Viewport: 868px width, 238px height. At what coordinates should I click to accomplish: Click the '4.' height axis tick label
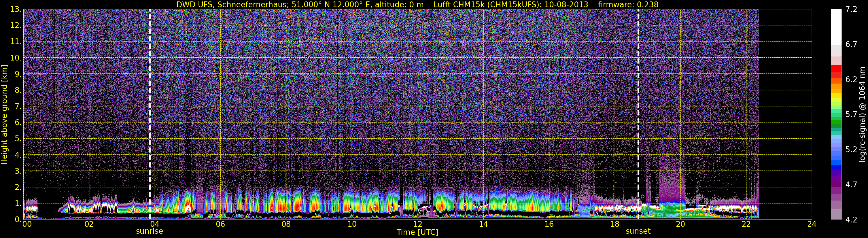pyautogui.click(x=18, y=155)
